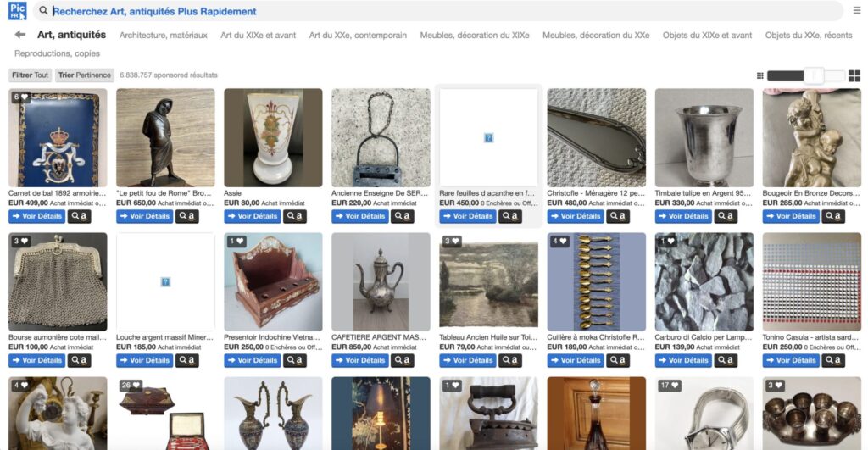Click Voir Détails for Tableau Ancien Huile

[x=468, y=360]
